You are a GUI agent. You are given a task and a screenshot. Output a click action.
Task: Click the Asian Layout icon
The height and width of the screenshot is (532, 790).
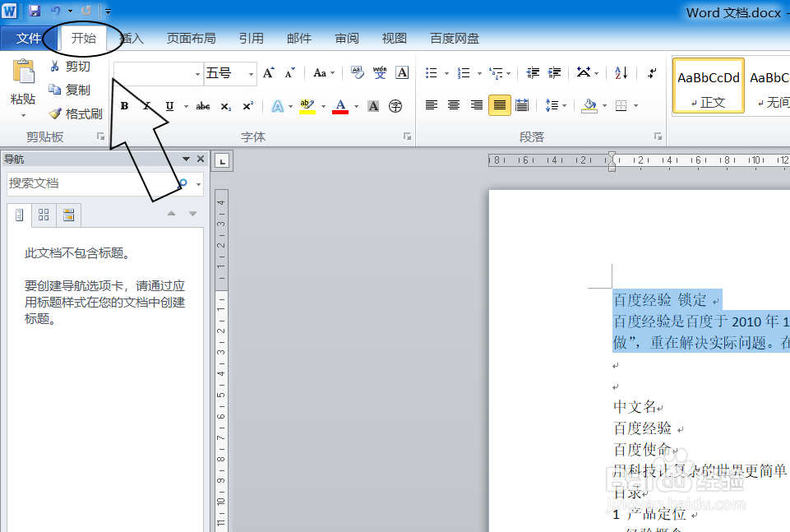click(x=584, y=73)
